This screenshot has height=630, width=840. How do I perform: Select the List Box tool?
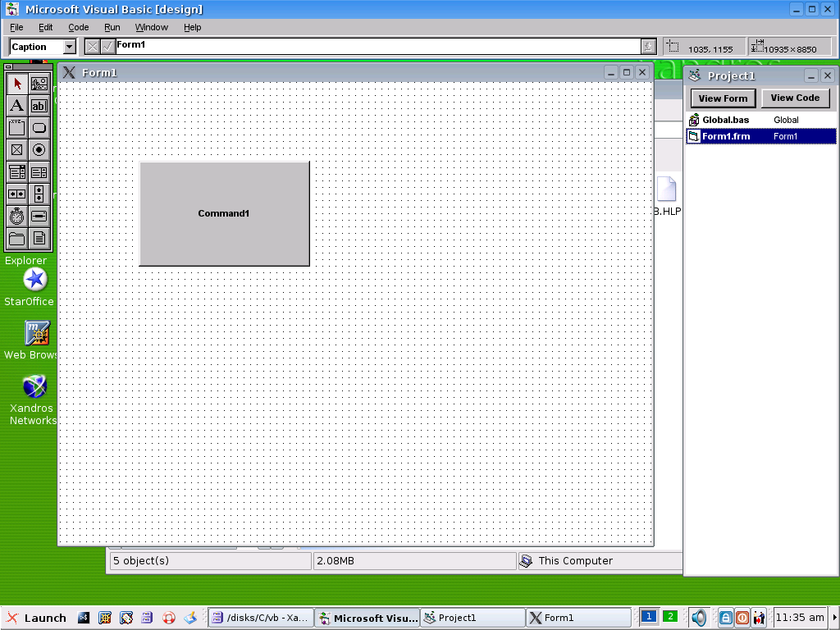39,172
